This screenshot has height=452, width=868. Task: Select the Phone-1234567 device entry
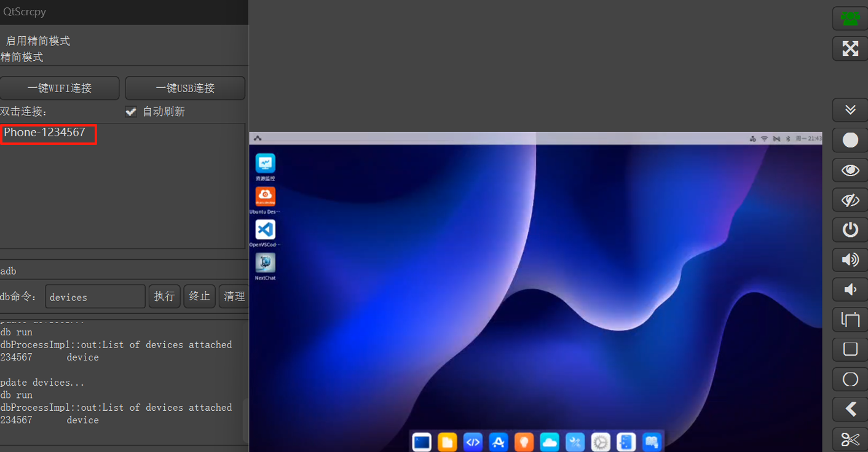click(x=45, y=133)
